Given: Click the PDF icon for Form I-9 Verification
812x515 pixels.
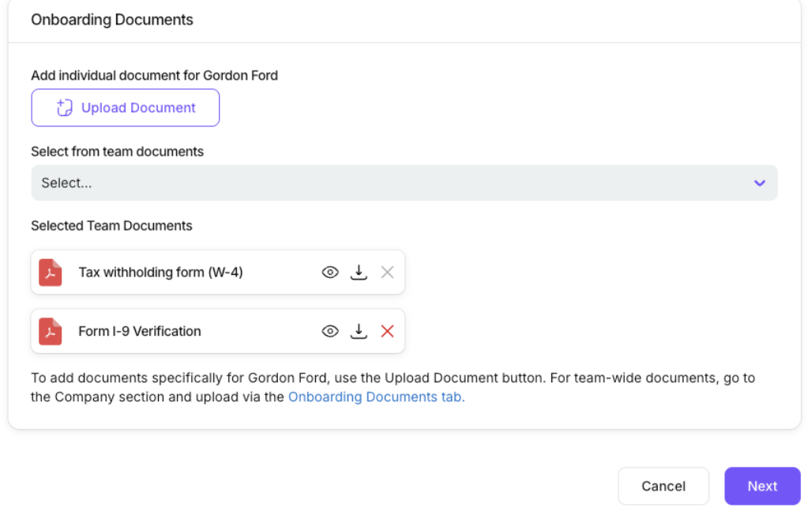Looking at the screenshot, I should point(51,332).
